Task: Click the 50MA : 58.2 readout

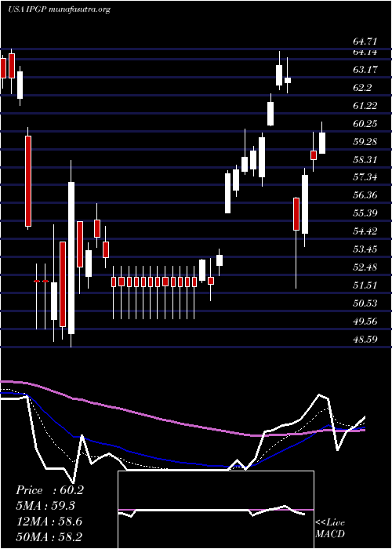Action: tap(49, 537)
